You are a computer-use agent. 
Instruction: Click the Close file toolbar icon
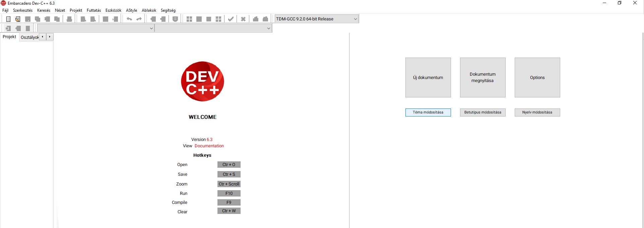[47, 19]
